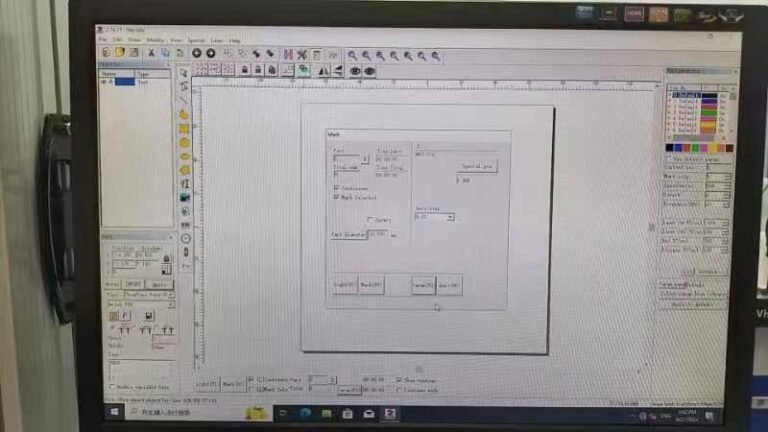Image resolution: width=768 pixels, height=432 pixels.
Task: Click the horizontal mirror icon in toolbar
Action: pos(324,72)
